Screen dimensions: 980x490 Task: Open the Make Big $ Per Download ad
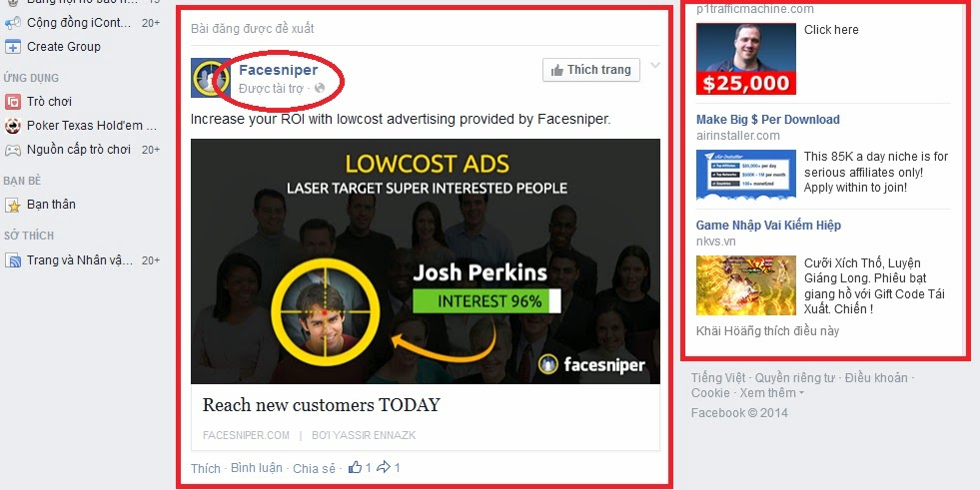tap(768, 119)
